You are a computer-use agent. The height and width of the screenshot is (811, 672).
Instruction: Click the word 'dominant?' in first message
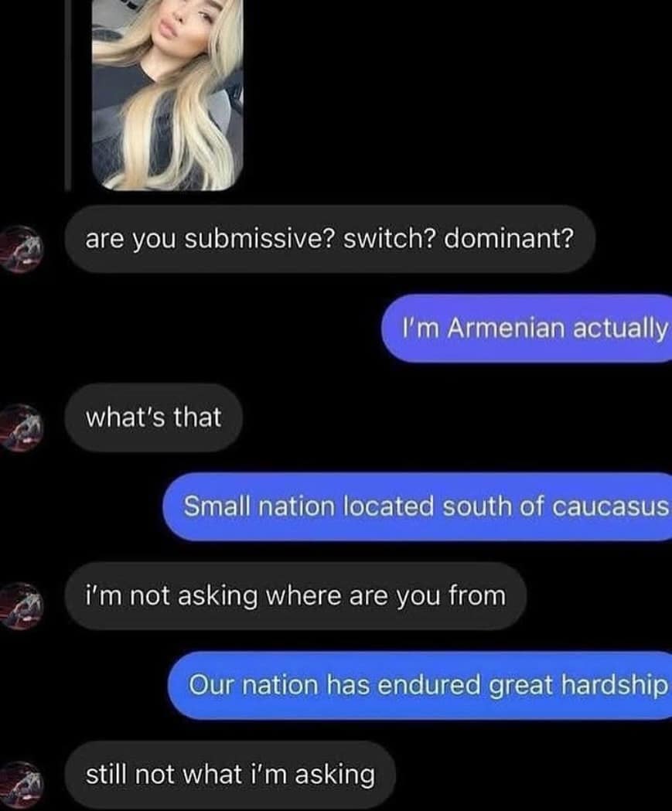tap(509, 238)
